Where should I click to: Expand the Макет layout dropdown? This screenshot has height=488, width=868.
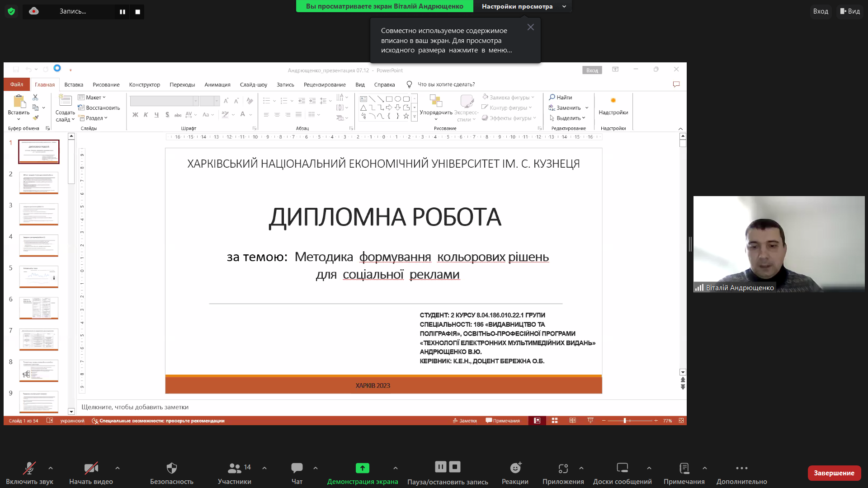[92, 97]
